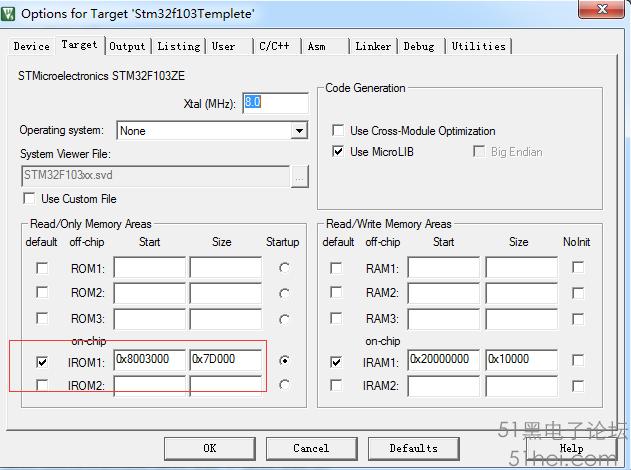Enable NoInit for IRAM2
This screenshot has width=631, height=470.
point(578,386)
